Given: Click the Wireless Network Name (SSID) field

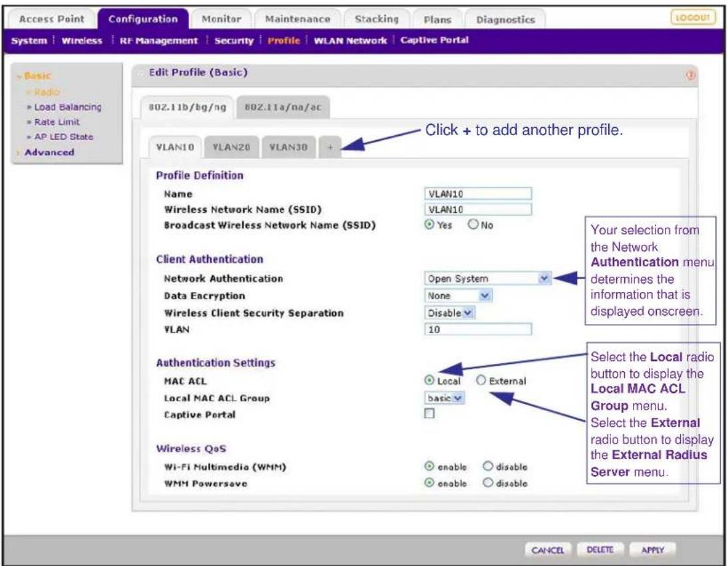Looking at the screenshot, I should tap(478, 210).
